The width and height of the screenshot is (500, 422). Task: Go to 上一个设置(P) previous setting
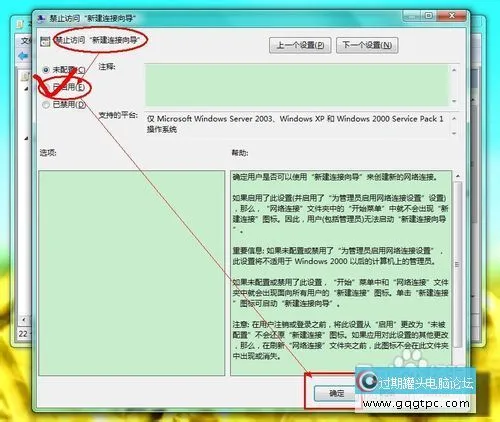300,45
